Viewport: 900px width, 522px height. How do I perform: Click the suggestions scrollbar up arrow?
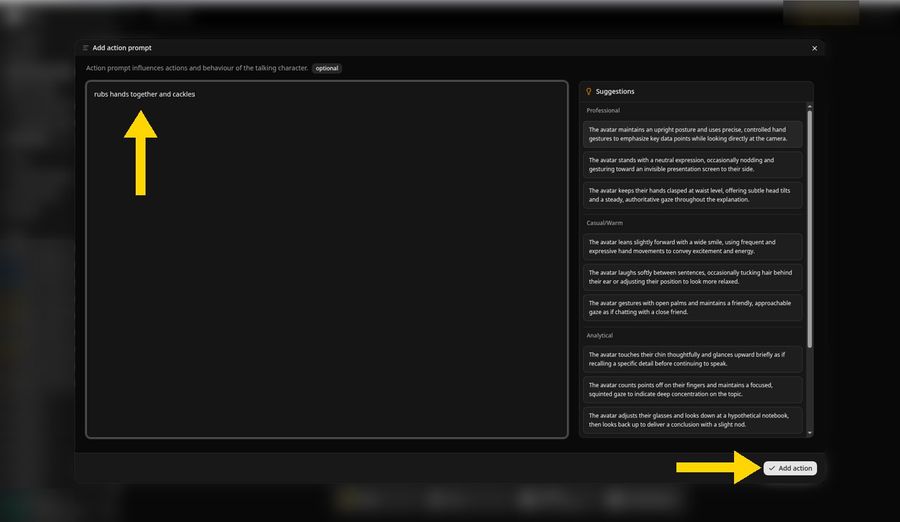[810, 106]
